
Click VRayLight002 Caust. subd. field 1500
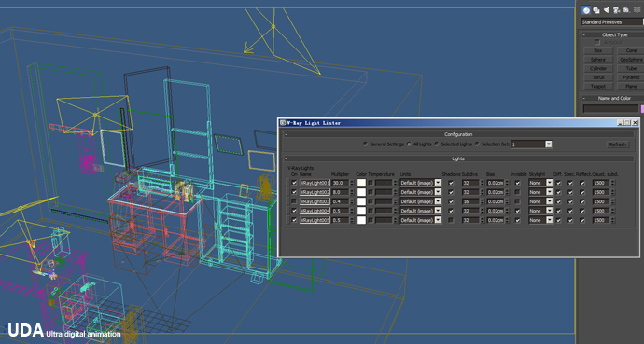click(x=601, y=192)
